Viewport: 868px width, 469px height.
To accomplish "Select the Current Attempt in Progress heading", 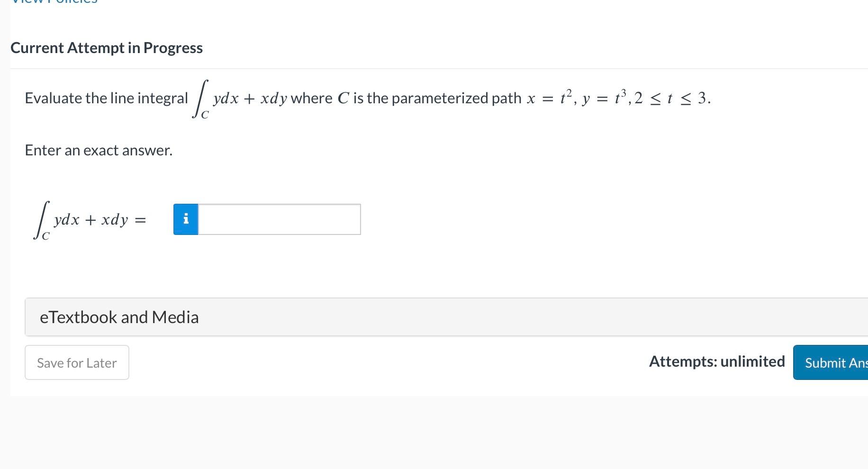I will (107, 47).
